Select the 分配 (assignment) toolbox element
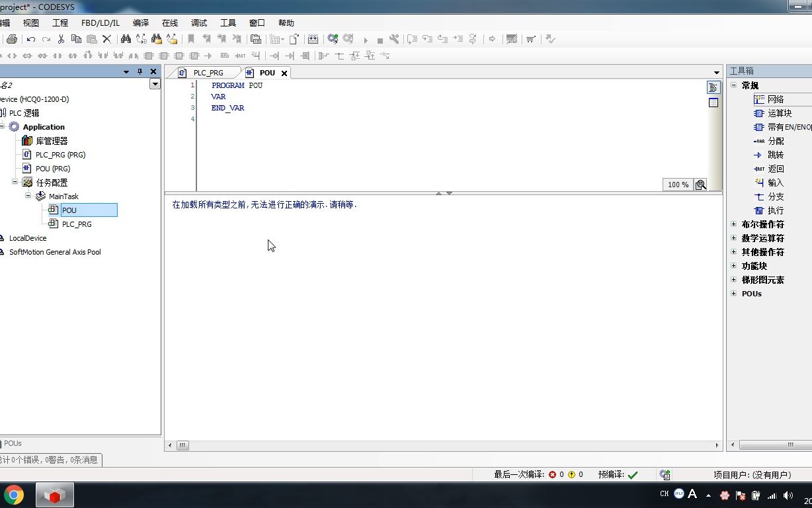812x508 pixels. [773, 141]
